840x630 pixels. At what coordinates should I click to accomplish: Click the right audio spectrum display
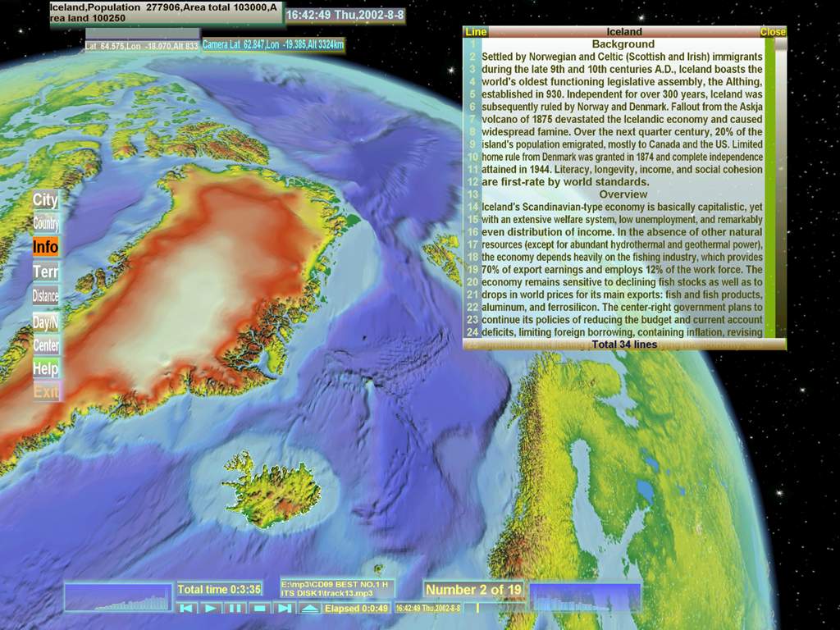(x=585, y=597)
